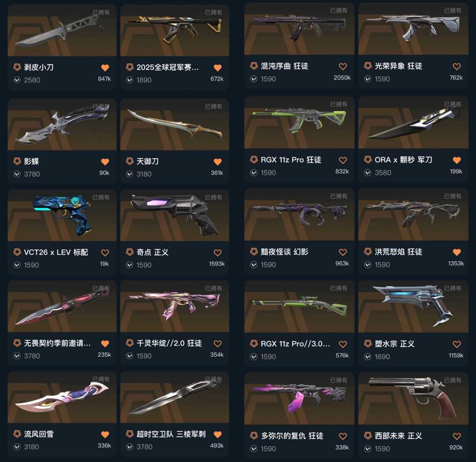Unfavorite the 剥皮小刀 knife skin heart
This screenshot has height=462, width=476.
(x=105, y=67)
